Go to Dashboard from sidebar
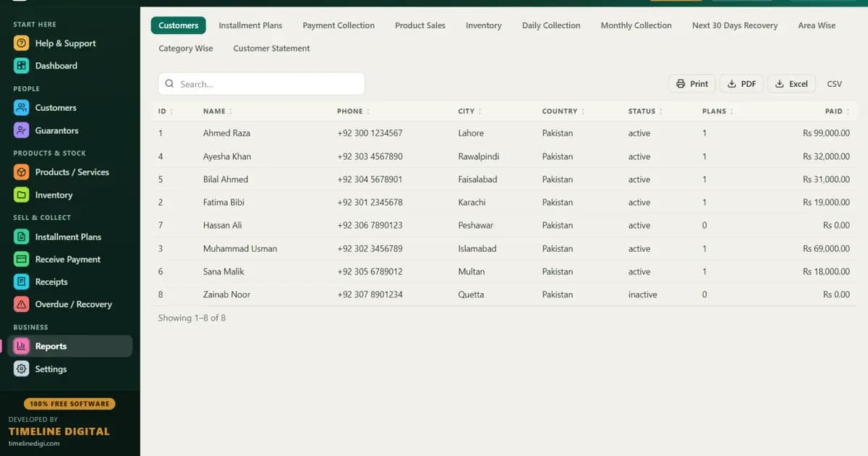868x456 pixels. (70, 66)
